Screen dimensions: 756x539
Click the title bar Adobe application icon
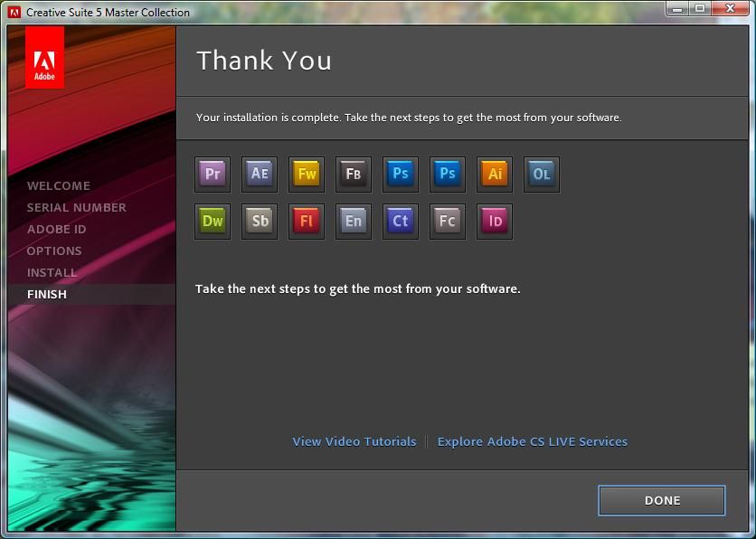tap(14, 12)
